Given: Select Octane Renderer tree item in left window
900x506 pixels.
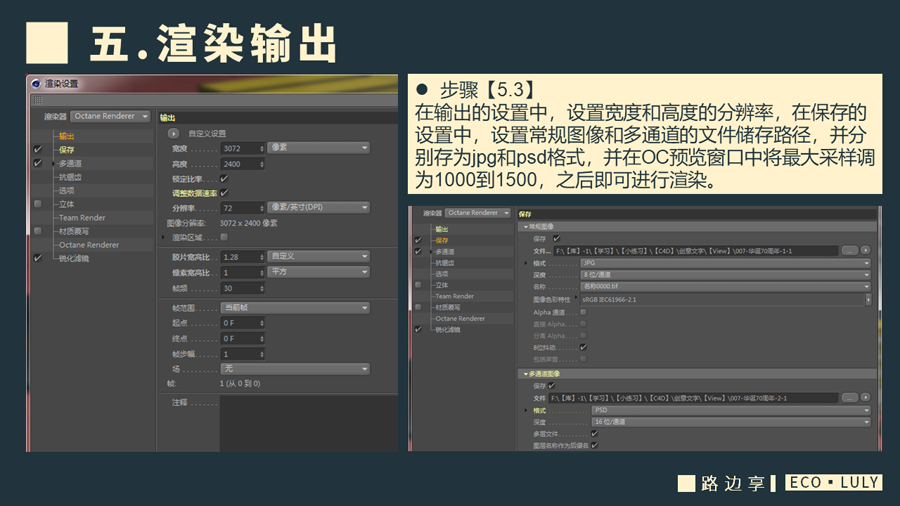Looking at the screenshot, I should [89, 244].
